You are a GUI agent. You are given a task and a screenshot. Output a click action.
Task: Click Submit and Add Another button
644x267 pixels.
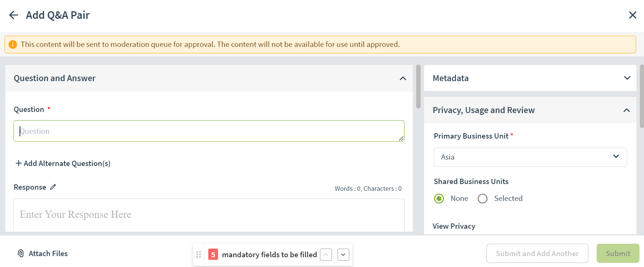point(537,253)
